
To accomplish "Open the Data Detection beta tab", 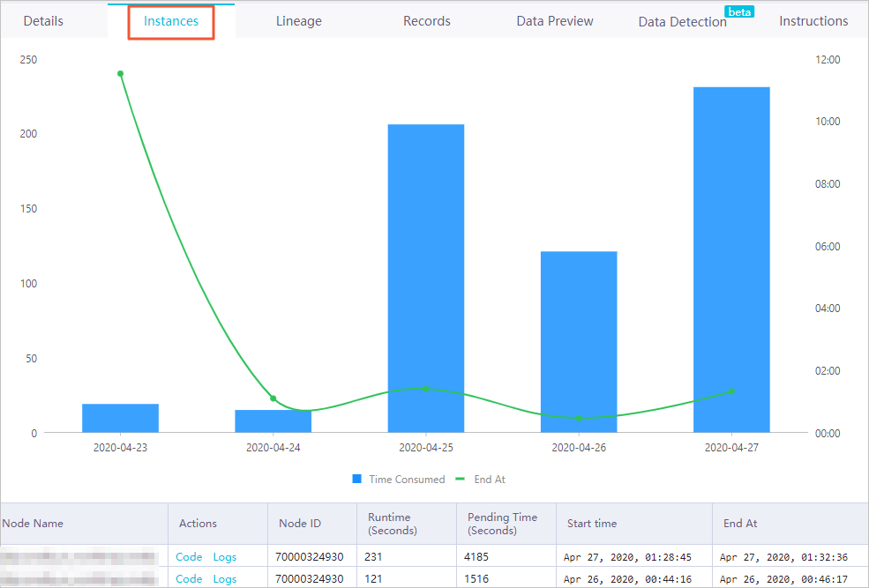I will tap(682, 21).
